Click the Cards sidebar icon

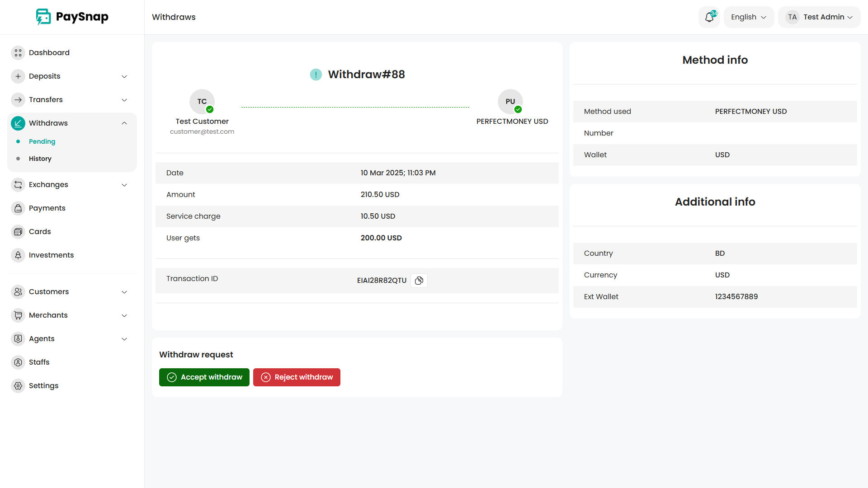[18, 232]
